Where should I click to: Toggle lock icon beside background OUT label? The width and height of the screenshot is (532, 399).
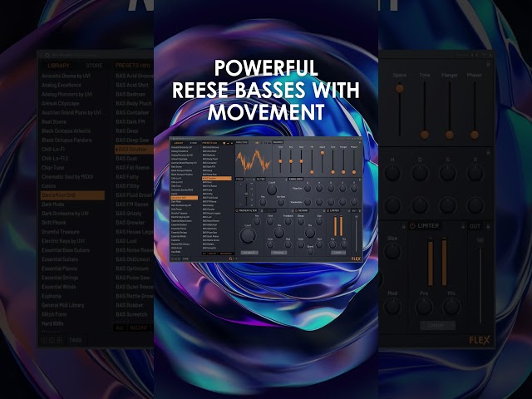coord(488,226)
